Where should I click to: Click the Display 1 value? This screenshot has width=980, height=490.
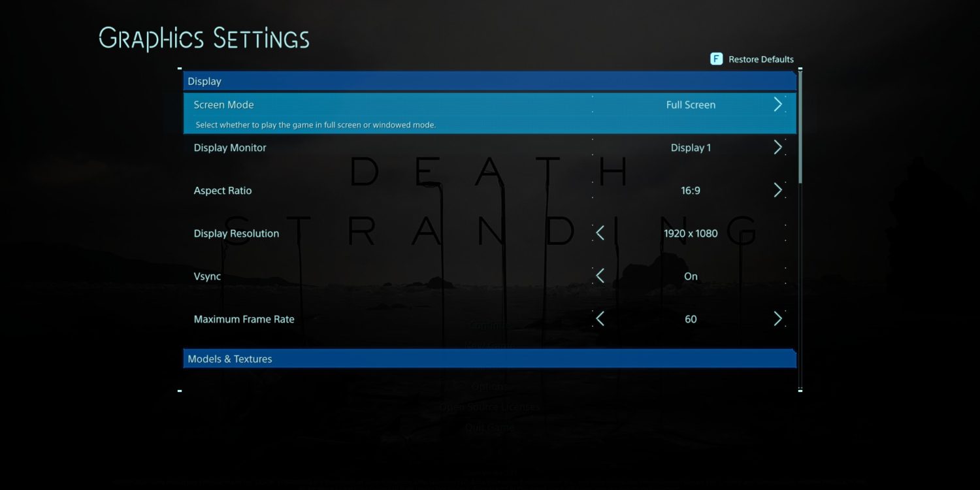click(x=691, y=148)
